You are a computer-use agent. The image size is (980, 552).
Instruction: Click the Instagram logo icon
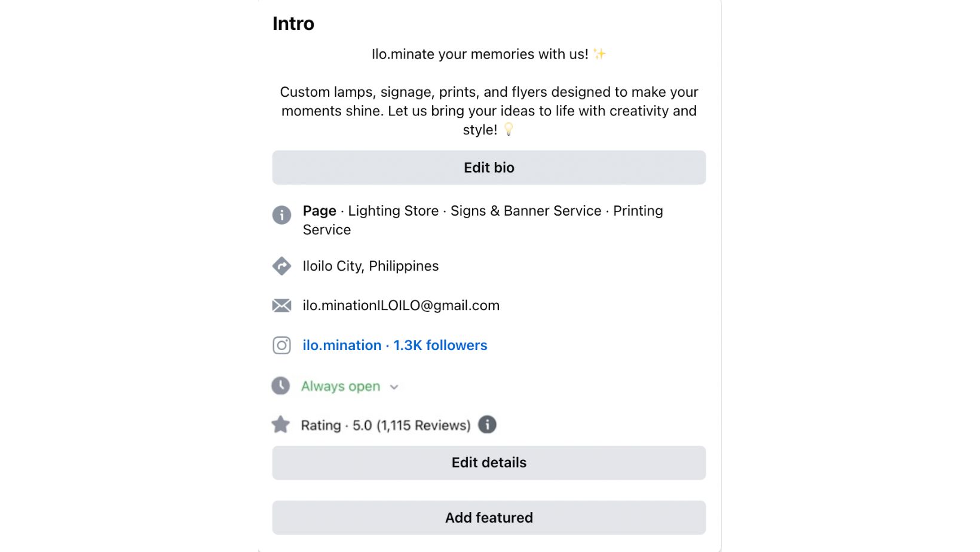tap(281, 345)
